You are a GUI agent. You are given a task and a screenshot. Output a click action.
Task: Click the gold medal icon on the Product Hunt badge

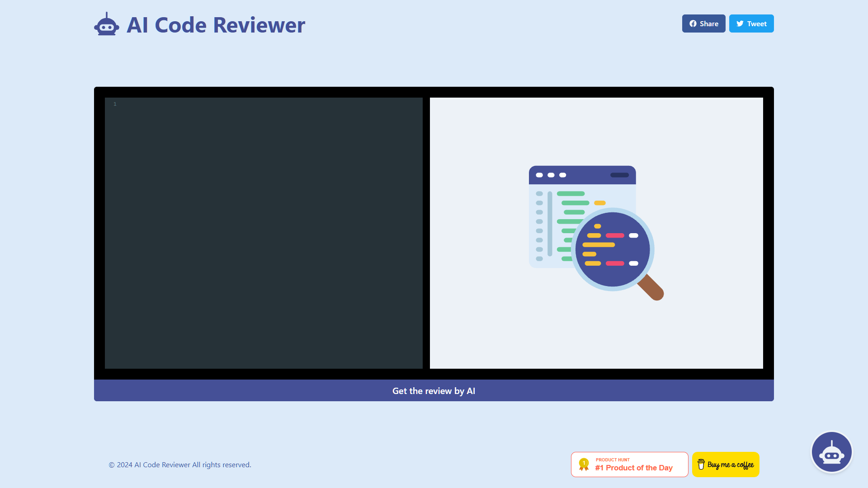pos(584,464)
